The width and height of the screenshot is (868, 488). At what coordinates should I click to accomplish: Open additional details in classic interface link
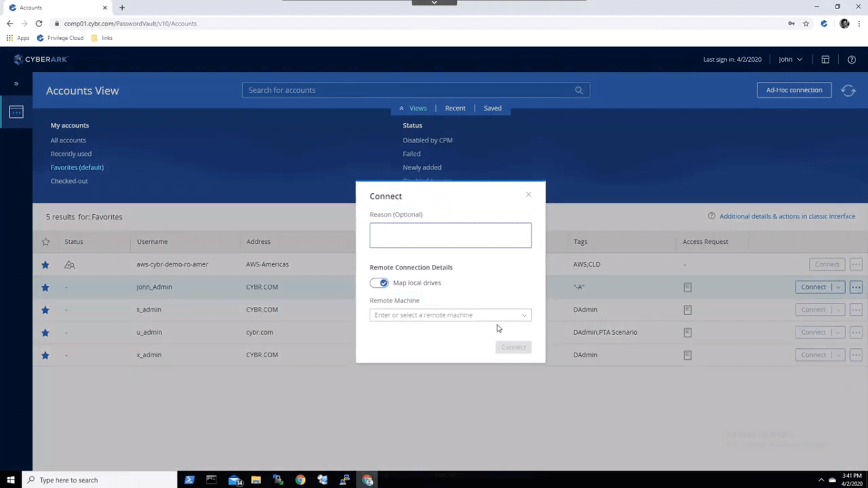(787, 216)
